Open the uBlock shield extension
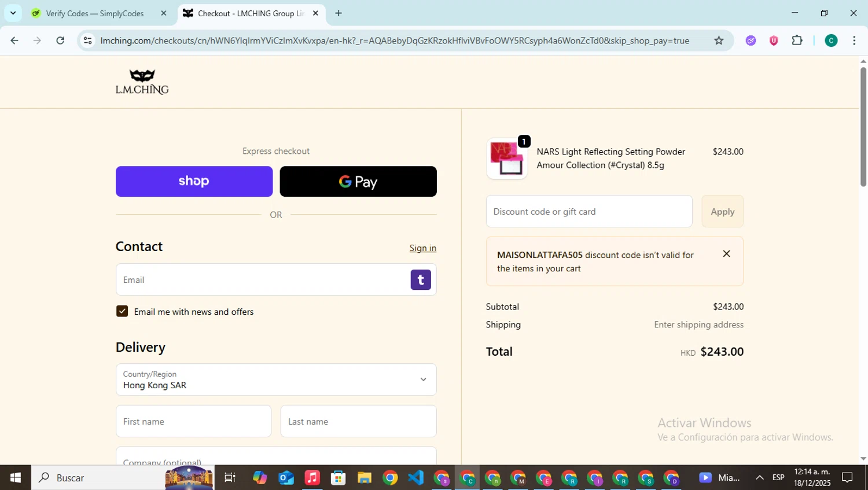The height and width of the screenshot is (490, 868). coord(774,40)
